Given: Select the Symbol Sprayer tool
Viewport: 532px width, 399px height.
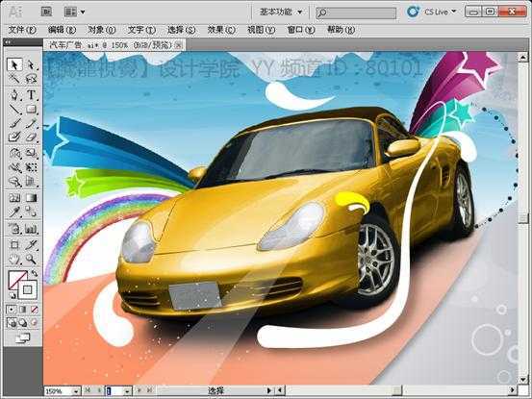Looking at the screenshot, I should (14, 229).
